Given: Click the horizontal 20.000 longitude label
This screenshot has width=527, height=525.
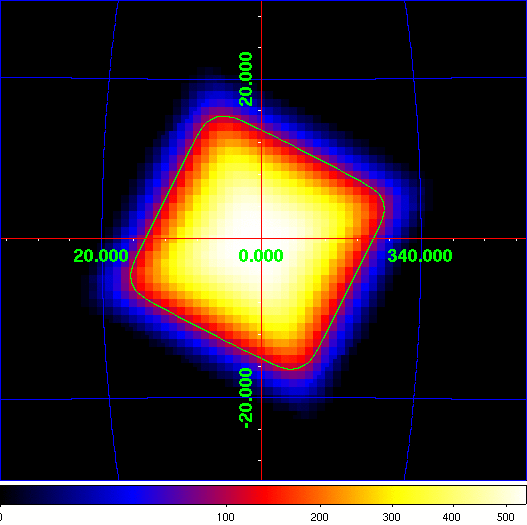Looking at the screenshot, I should click(x=101, y=256).
